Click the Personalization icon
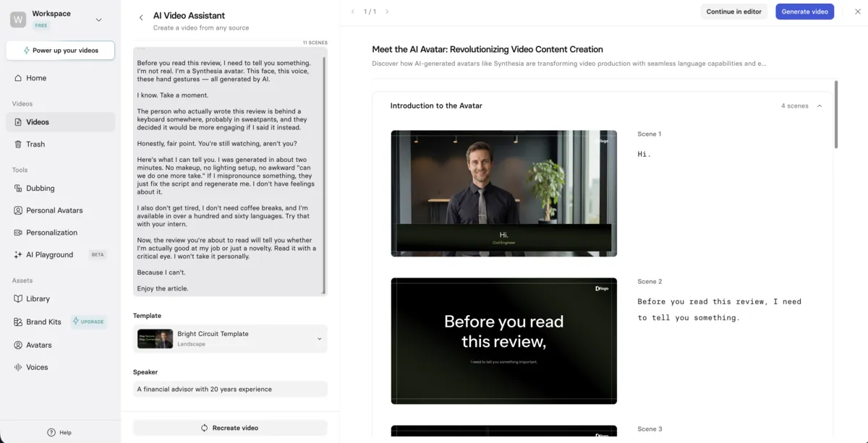The width and height of the screenshot is (868, 443). [x=19, y=233]
